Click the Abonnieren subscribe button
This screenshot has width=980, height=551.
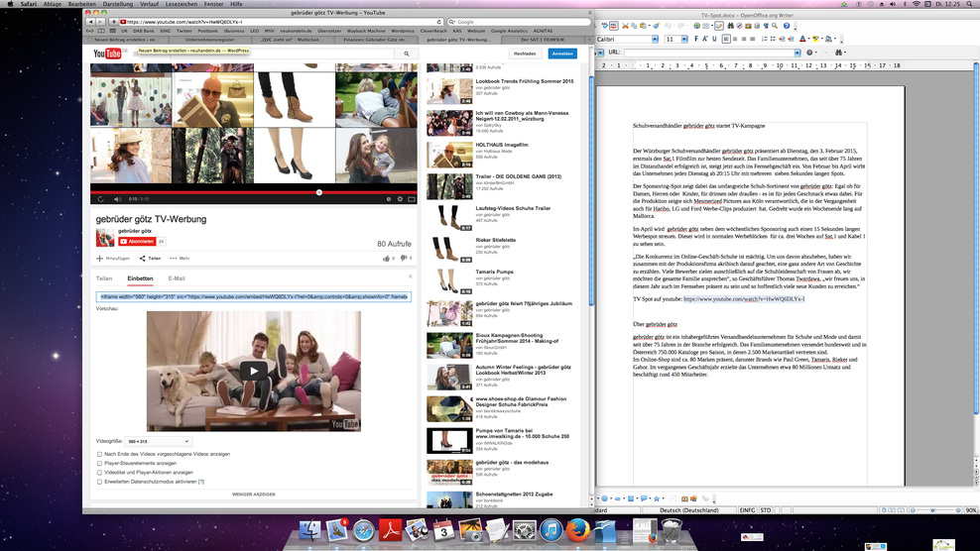pyautogui.click(x=137, y=241)
